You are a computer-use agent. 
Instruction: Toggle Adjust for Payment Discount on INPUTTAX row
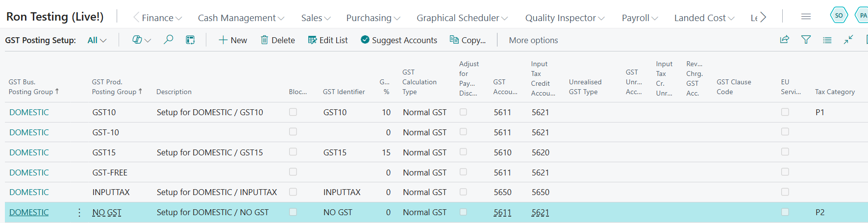pos(463,192)
